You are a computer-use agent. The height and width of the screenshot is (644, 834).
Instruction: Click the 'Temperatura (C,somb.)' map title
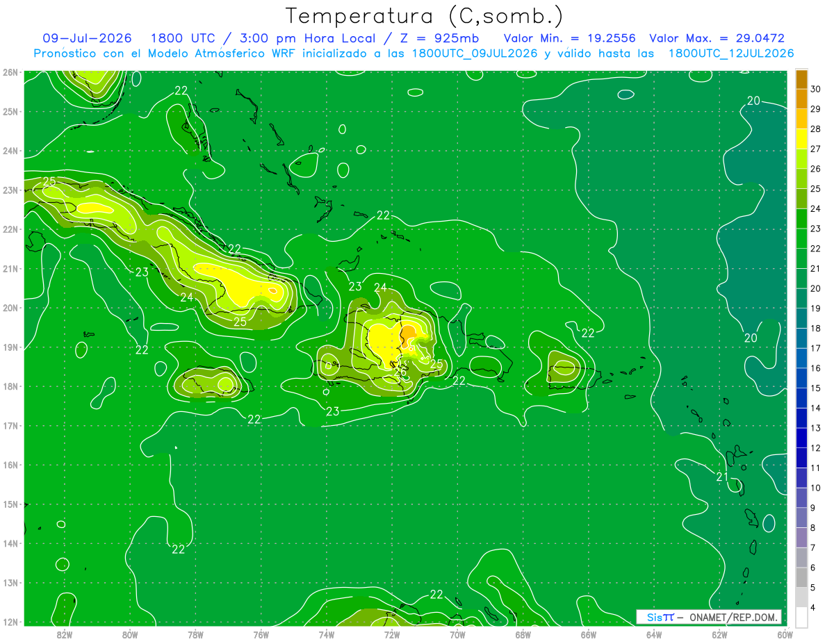pyautogui.click(x=425, y=16)
